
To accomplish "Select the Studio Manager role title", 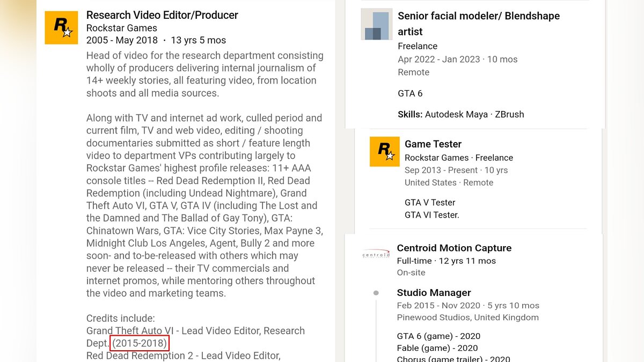I will [434, 293].
